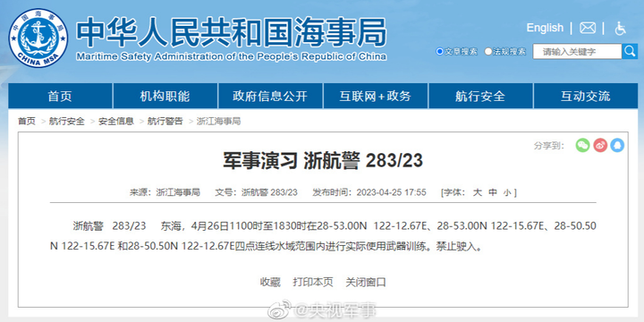Select the 法规搜索 radio button
Screen dimensions: 644x322
(488, 52)
